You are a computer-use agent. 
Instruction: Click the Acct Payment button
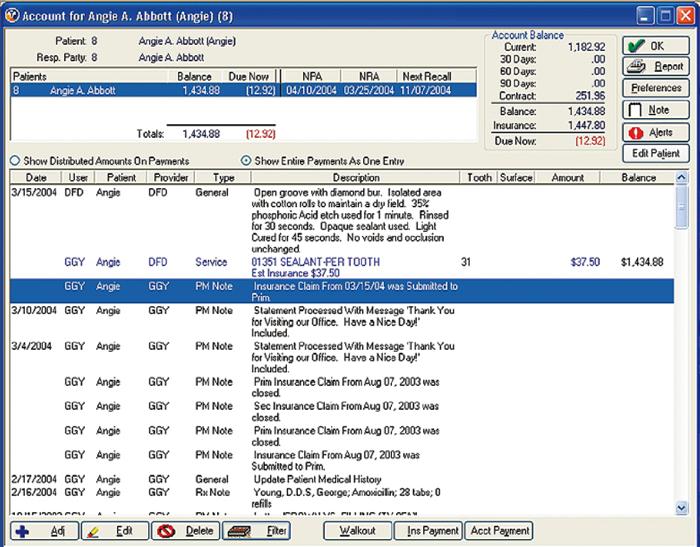point(502,530)
